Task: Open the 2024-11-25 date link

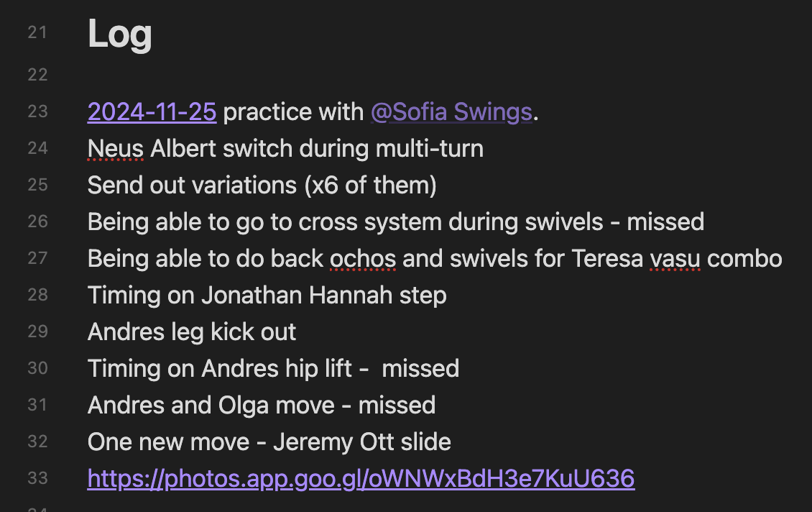Action: 152,112
